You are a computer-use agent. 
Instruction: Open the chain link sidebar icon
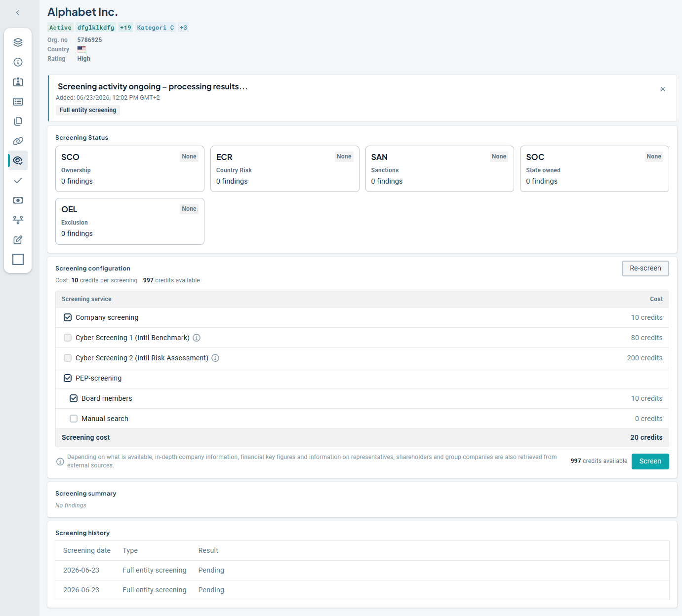point(18,141)
